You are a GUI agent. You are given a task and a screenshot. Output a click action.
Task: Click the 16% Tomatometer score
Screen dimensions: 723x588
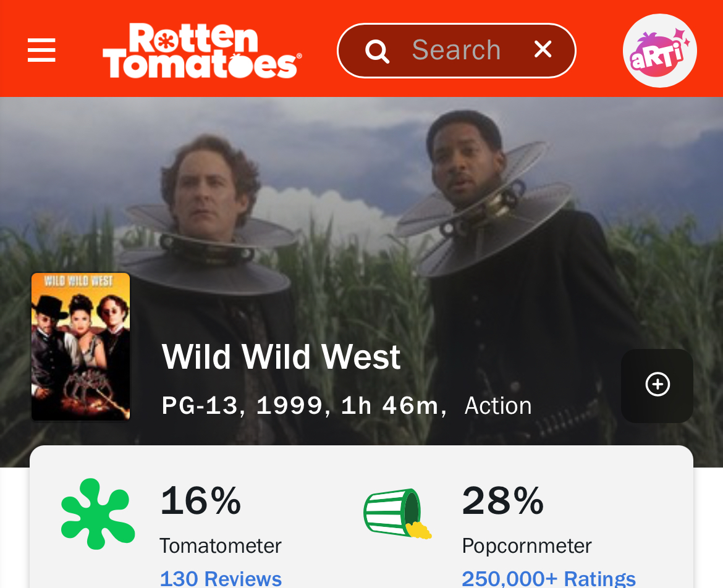pyautogui.click(x=200, y=501)
